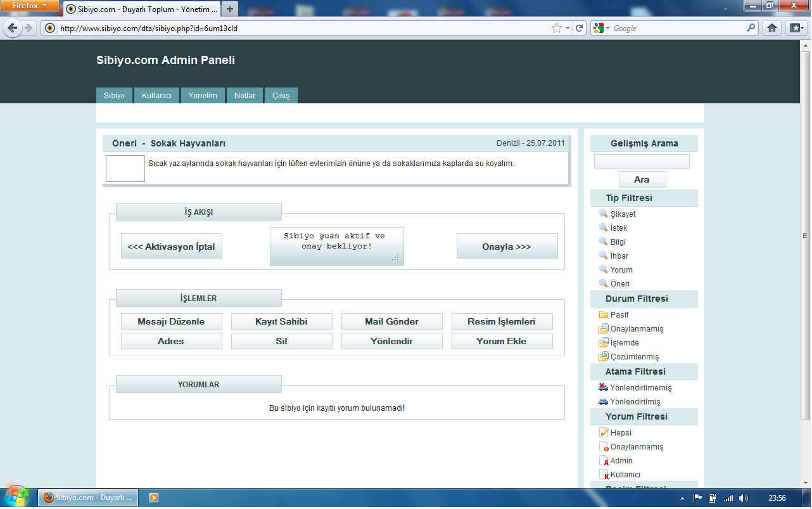Screen dimensions: 812x509
Task: Click the Gelişmiş Arama search input
Action: click(x=642, y=162)
